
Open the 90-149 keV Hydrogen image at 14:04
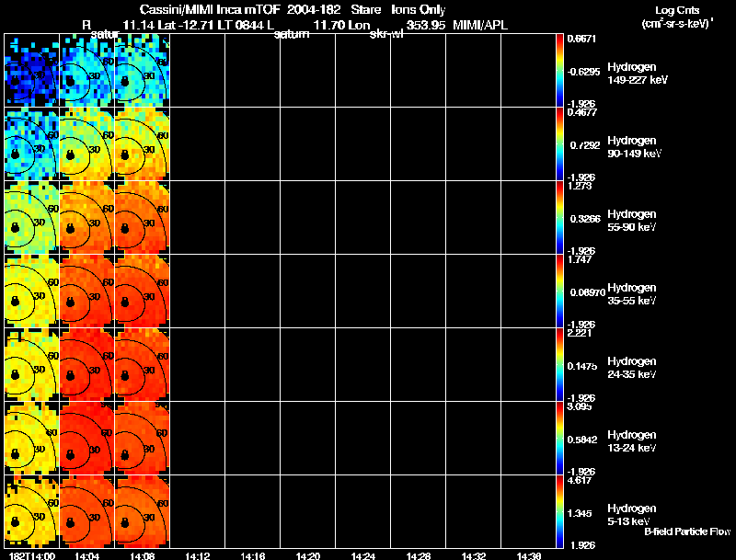(86, 144)
